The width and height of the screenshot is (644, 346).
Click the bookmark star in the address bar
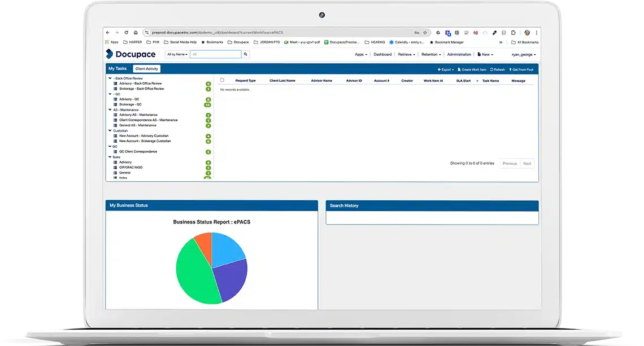pos(424,32)
